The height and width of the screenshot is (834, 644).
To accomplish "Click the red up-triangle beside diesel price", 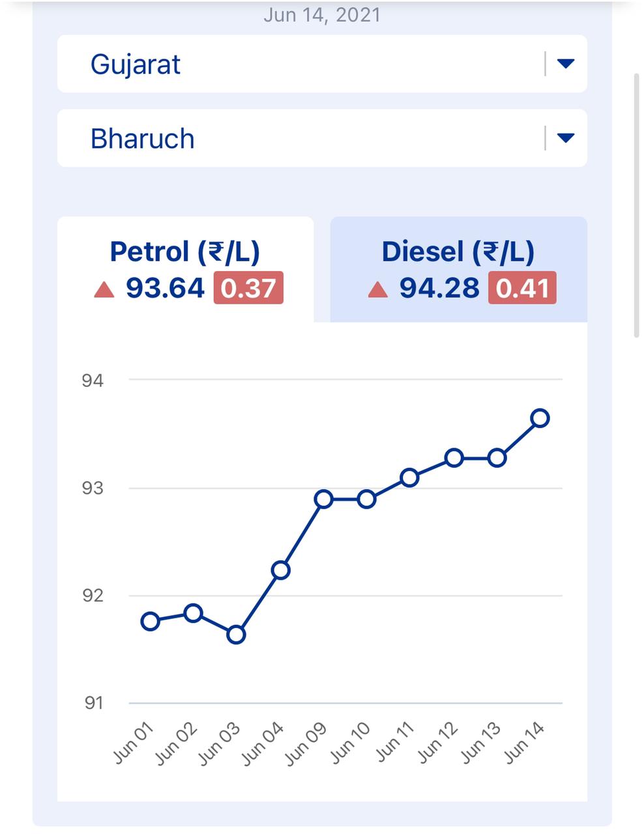I will [378, 289].
